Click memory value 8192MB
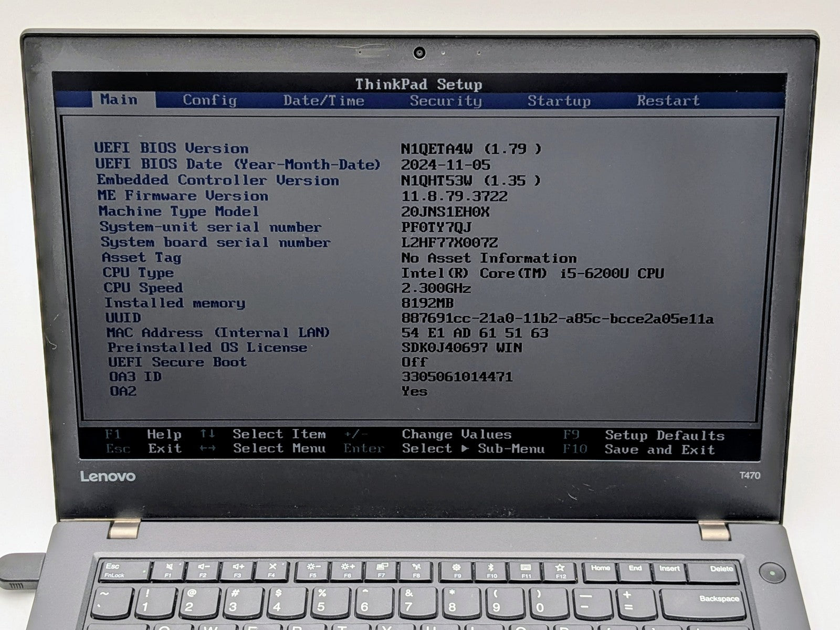Viewport: 840px width, 630px height. tap(428, 303)
